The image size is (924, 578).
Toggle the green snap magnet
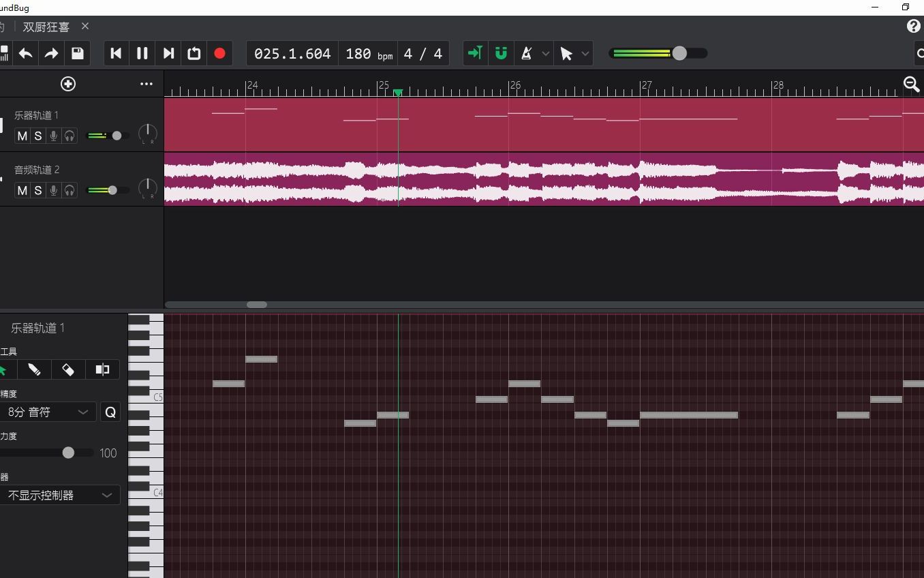pyautogui.click(x=501, y=53)
